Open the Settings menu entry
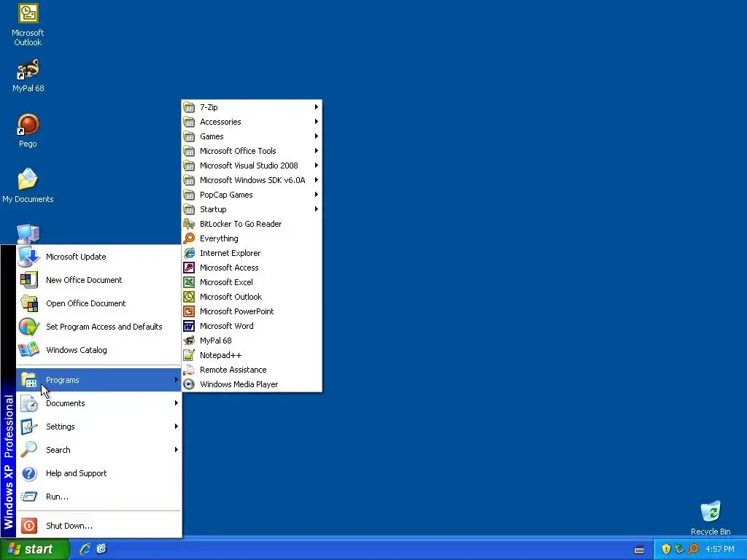 (98, 427)
